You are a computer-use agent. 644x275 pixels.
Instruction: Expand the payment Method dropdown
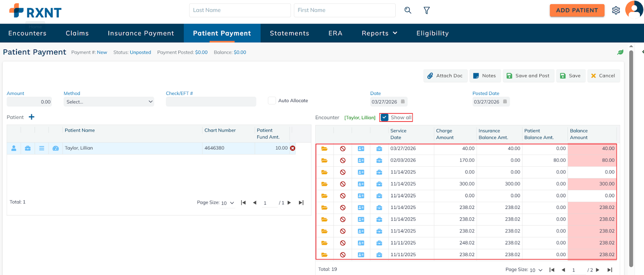109,102
